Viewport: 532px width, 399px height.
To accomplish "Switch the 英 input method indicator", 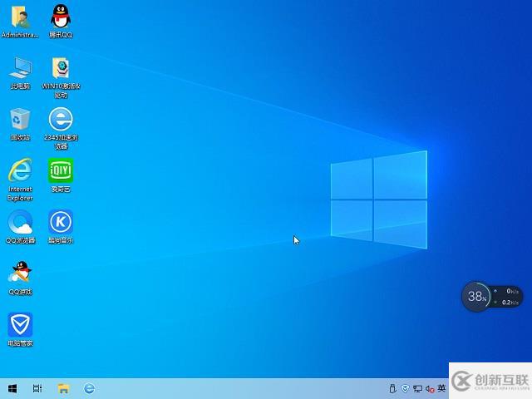I will pyautogui.click(x=441, y=388).
